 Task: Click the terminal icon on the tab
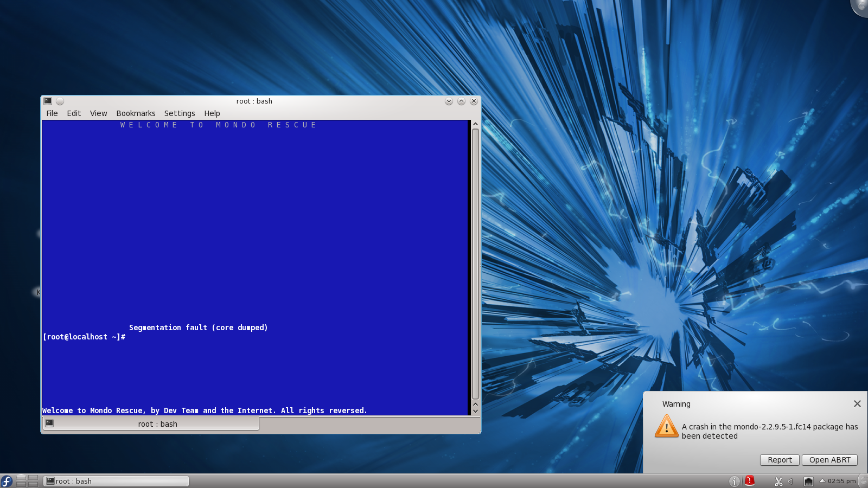click(x=49, y=423)
